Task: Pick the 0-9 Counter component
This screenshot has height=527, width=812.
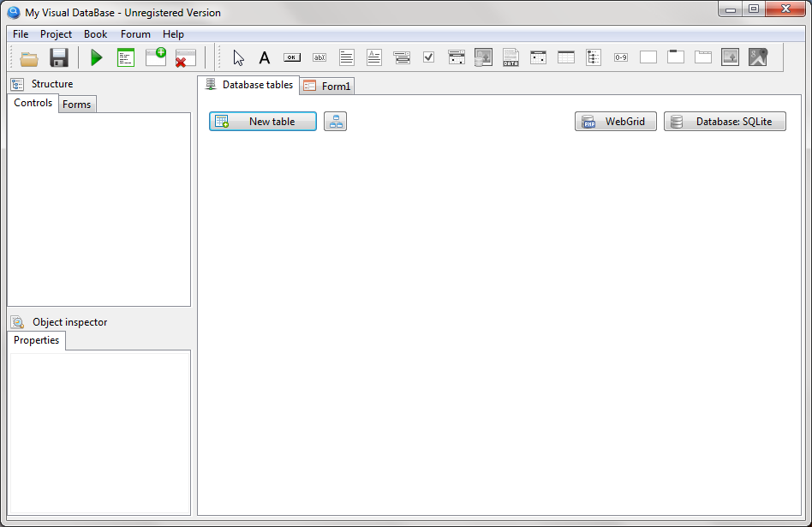Action: [621, 57]
